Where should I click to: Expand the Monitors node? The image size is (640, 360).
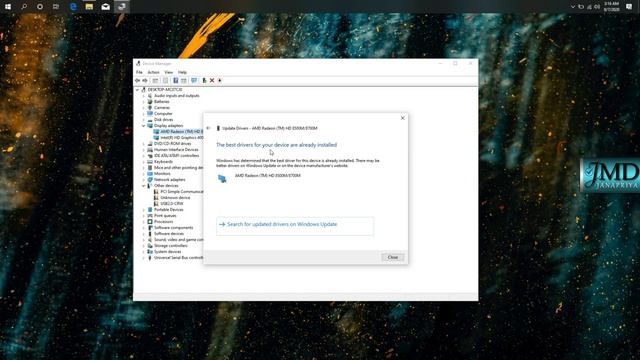pyautogui.click(x=144, y=173)
